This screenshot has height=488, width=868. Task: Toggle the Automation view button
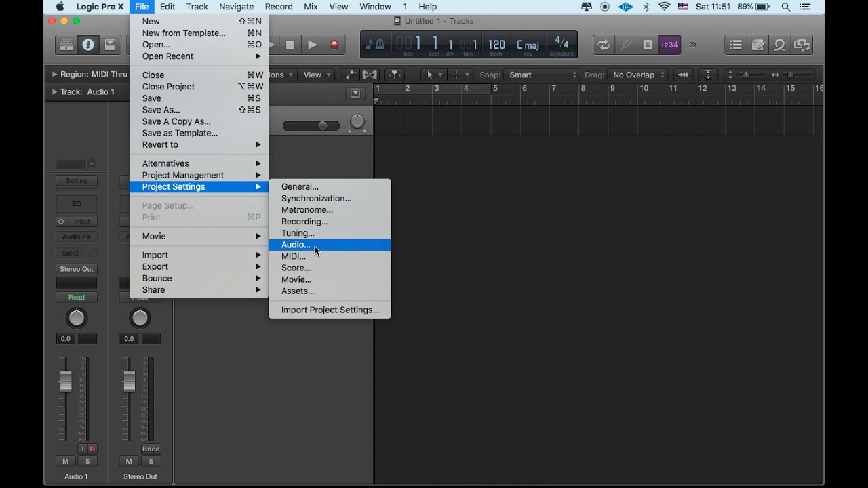(x=349, y=75)
